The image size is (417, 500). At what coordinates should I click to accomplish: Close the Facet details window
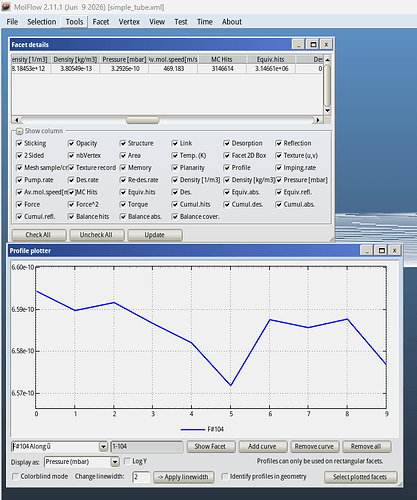pos(326,44)
